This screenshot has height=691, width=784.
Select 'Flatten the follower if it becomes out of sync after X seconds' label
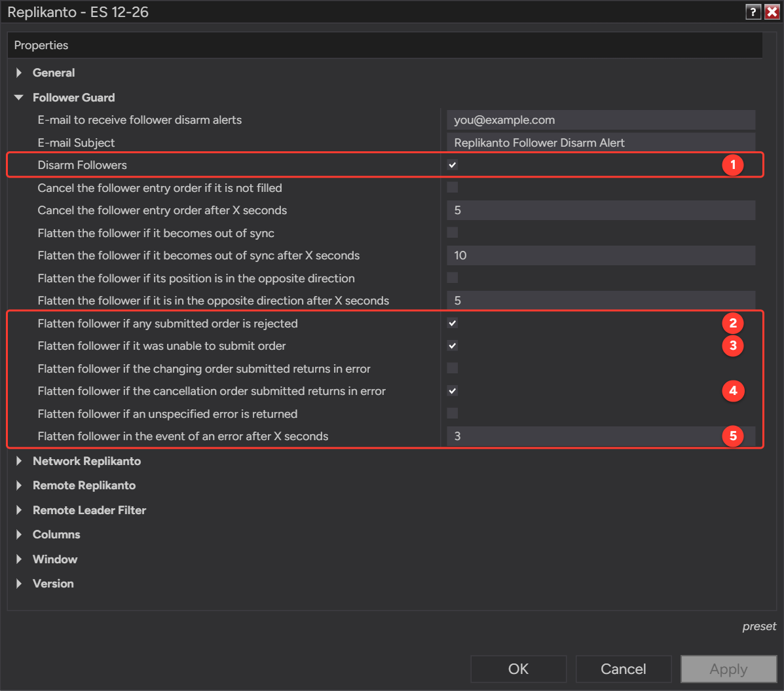click(198, 255)
